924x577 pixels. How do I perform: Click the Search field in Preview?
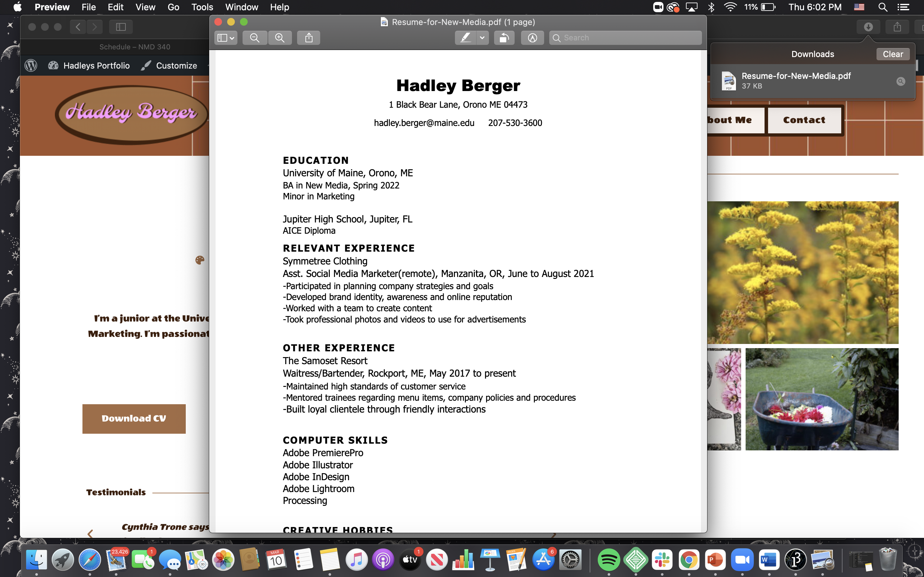630,38
